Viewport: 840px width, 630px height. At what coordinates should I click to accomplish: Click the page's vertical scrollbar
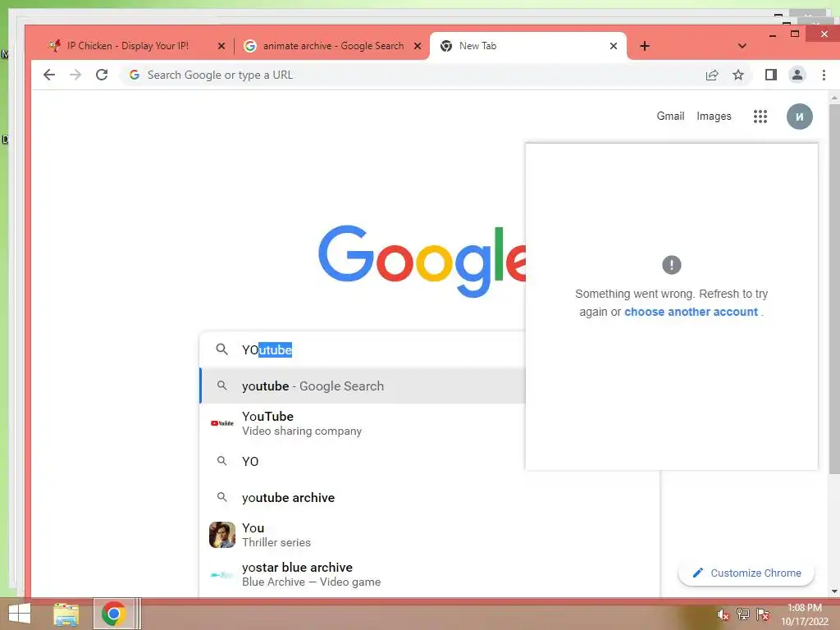coord(834,290)
